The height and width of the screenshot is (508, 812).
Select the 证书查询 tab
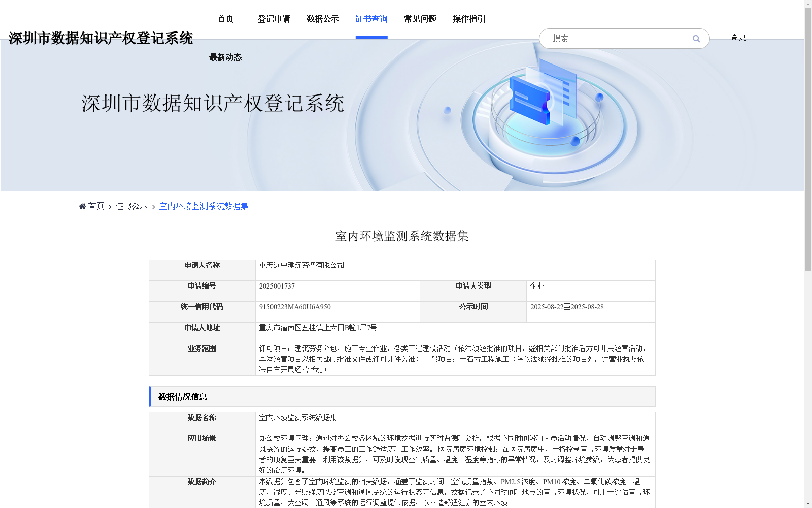371,19
